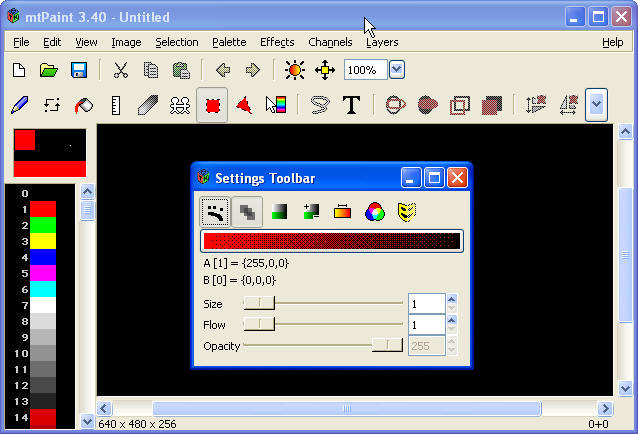This screenshot has height=434, width=638.
Task: Toggle Opacity Mode in Settings Toolbar
Action: coord(247,212)
